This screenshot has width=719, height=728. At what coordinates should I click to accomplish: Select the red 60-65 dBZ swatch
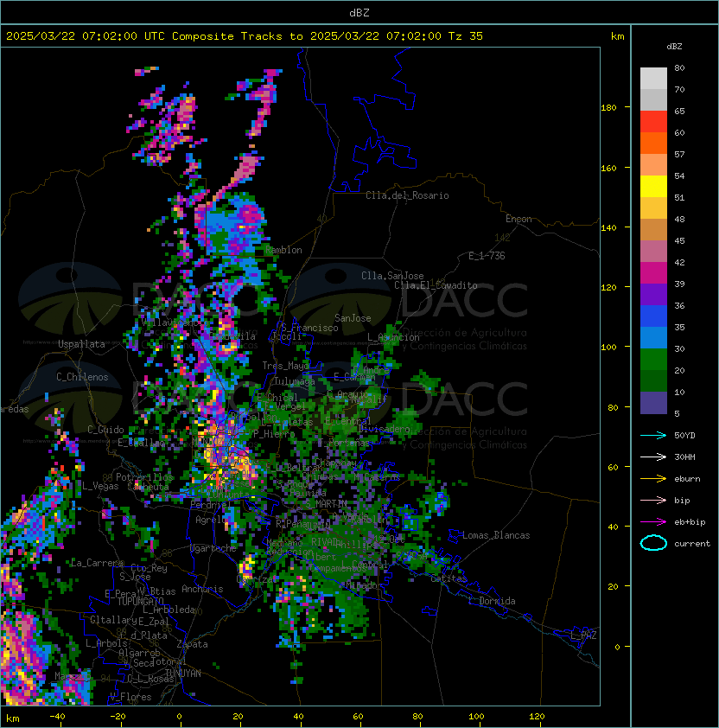click(x=653, y=122)
